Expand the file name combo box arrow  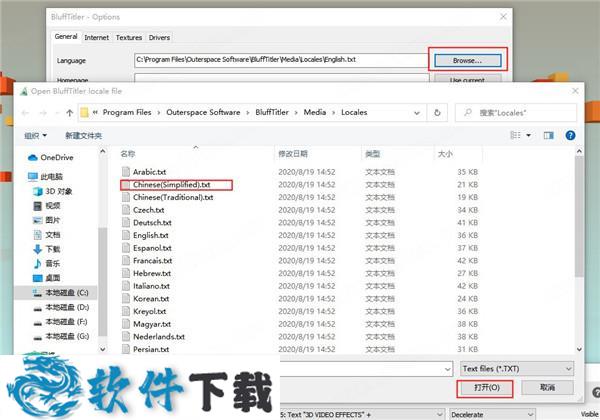[x=447, y=369]
